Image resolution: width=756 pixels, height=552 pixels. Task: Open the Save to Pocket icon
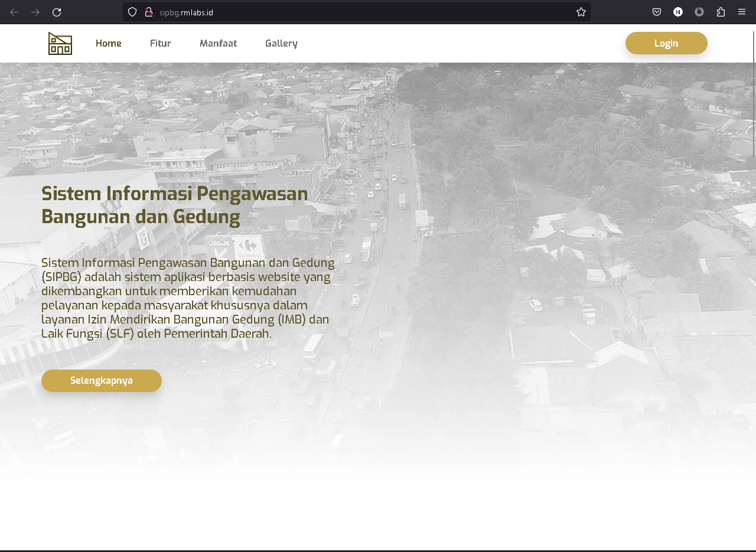[x=657, y=12]
